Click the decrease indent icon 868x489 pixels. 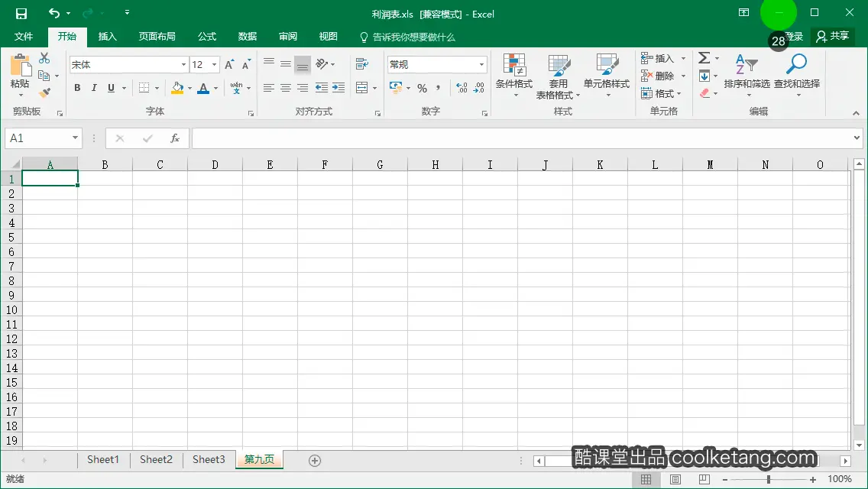tap(321, 88)
